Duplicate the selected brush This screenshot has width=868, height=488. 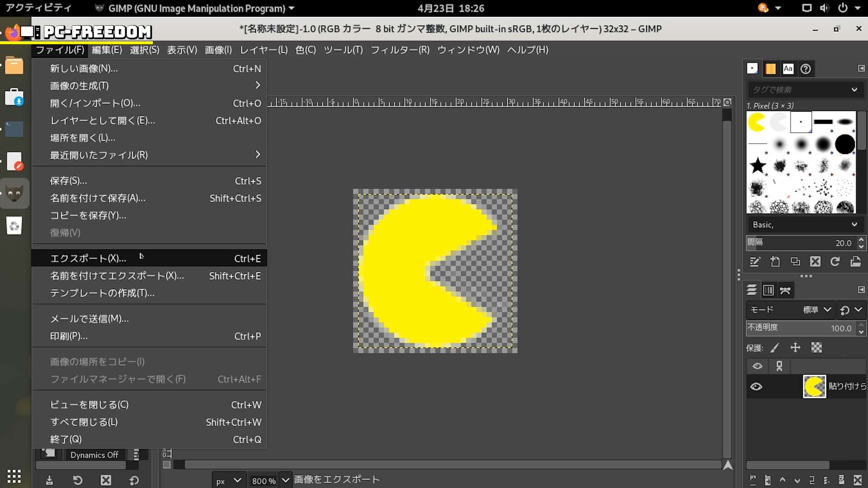(x=795, y=262)
